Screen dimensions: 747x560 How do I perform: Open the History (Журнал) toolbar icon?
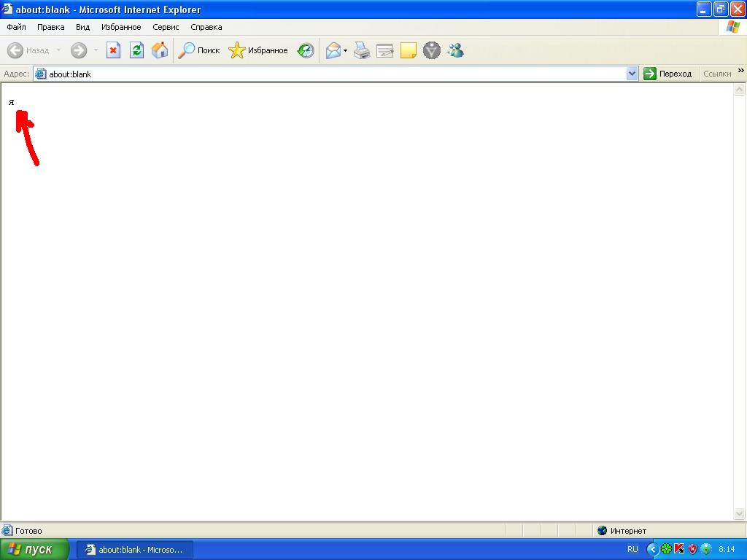pos(306,50)
